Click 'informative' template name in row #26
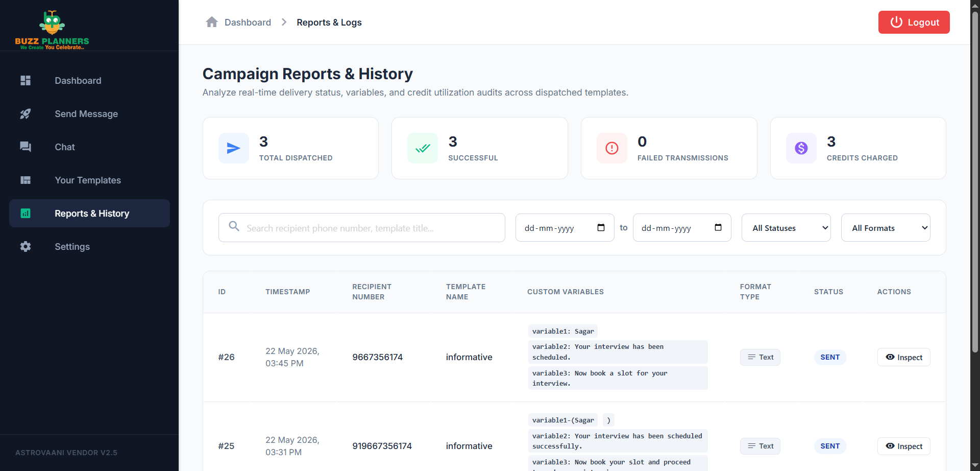This screenshot has height=471, width=980. pyautogui.click(x=469, y=357)
